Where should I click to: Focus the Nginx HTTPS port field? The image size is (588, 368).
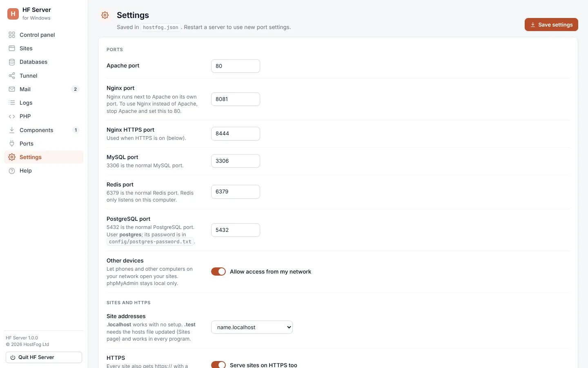click(236, 134)
